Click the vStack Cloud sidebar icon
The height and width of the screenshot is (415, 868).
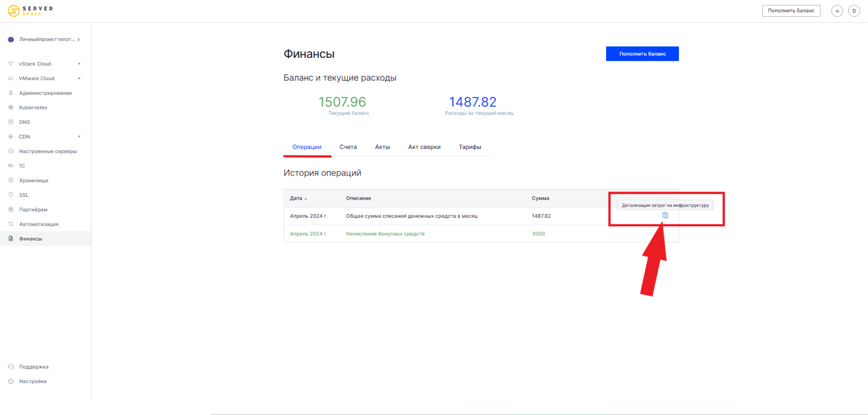(x=11, y=64)
